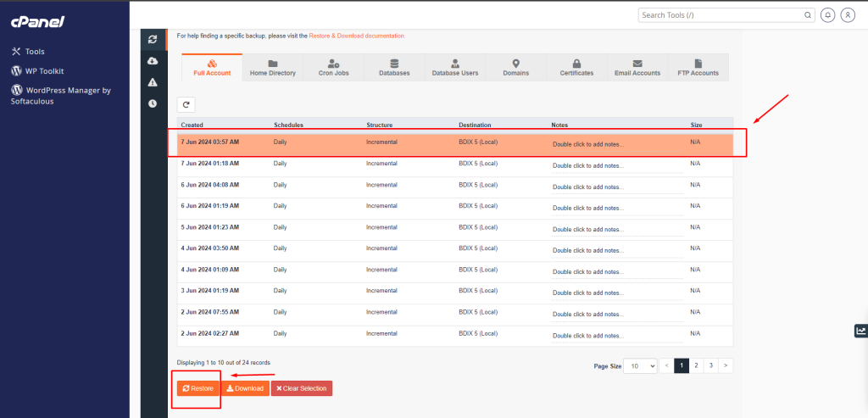
Task: Open the Restore & Download documentation link
Action: coord(356,36)
